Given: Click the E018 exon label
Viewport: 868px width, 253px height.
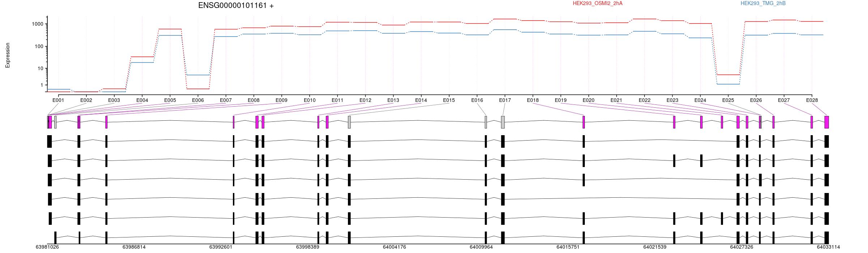Looking at the screenshot, I should (x=533, y=100).
